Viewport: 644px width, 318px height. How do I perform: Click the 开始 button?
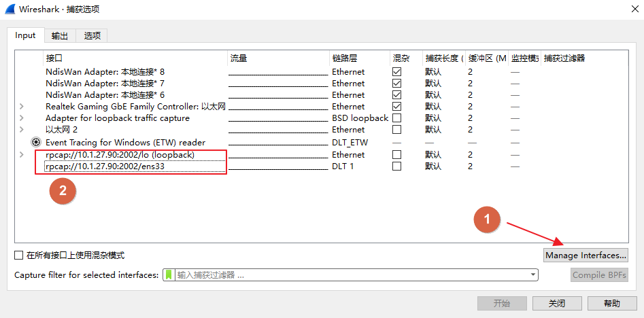(x=502, y=304)
